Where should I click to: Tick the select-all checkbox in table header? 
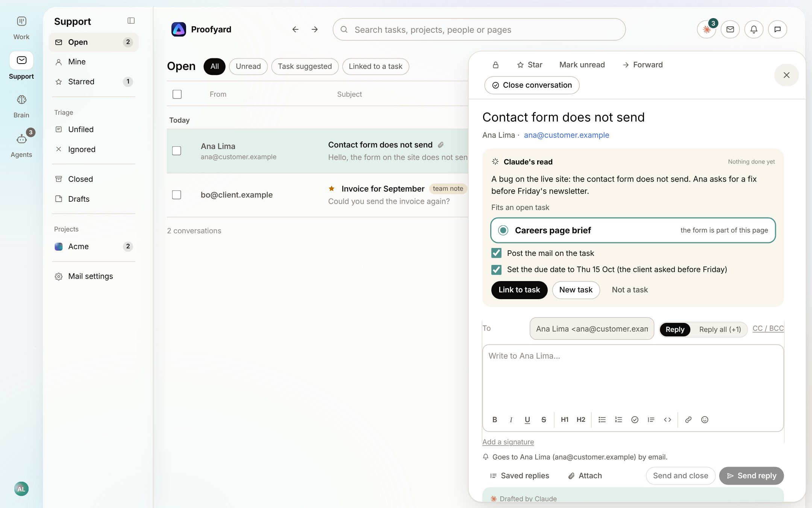click(177, 94)
